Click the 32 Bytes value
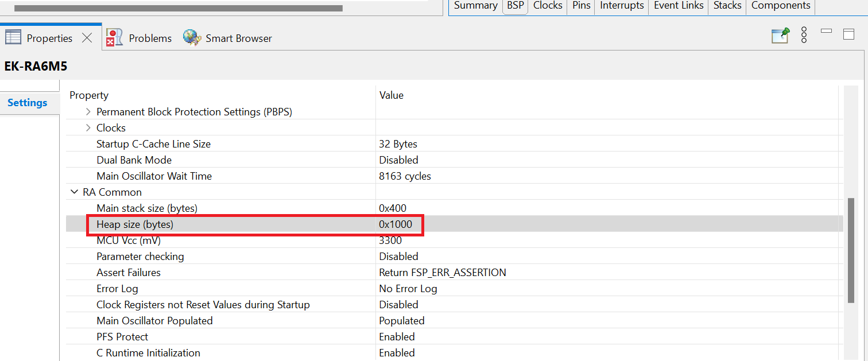 398,144
